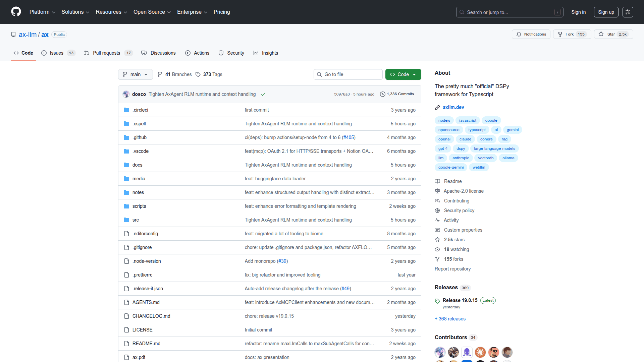The height and width of the screenshot is (362, 644).
Task: Open the 373 Tags link
Action: pyautogui.click(x=209, y=74)
